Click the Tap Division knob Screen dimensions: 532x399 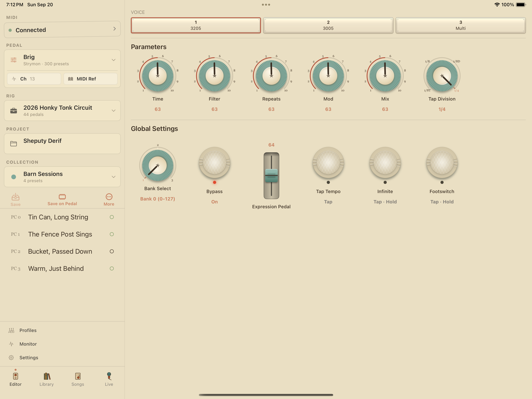[x=442, y=76]
